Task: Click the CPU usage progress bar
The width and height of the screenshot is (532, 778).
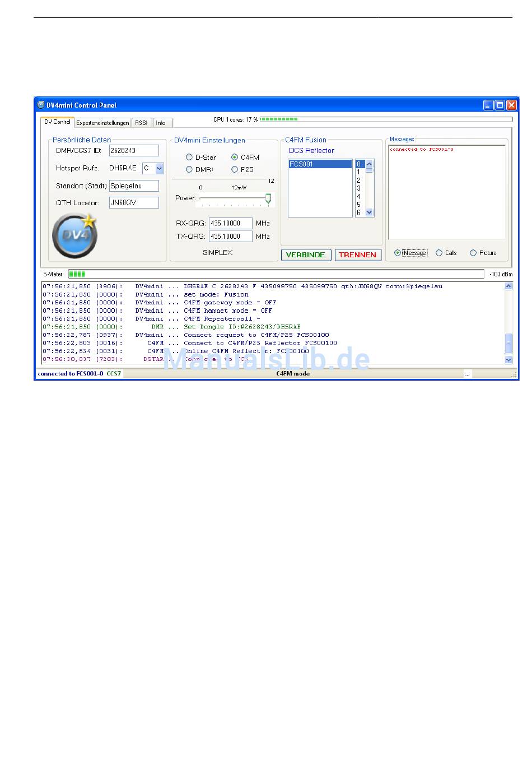Action: tap(386, 119)
